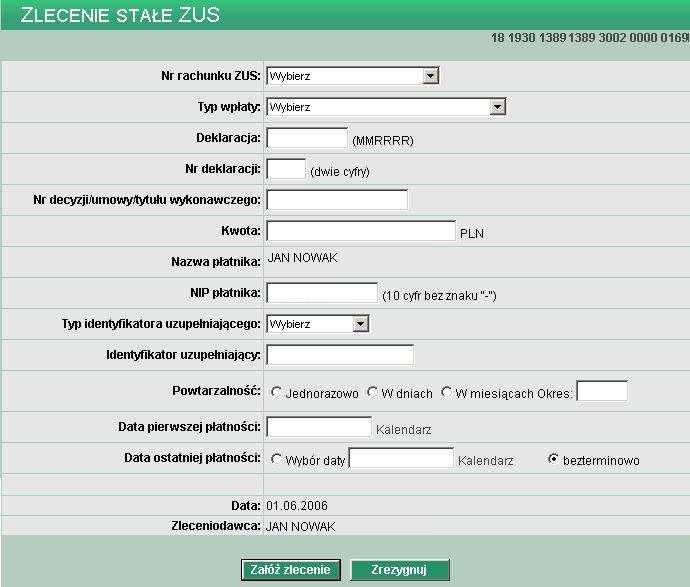This screenshot has width=690, height=587.
Task: Focus the Identyfikator uzupełniający field
Action: pyautogui.click(x=340, y=355)
